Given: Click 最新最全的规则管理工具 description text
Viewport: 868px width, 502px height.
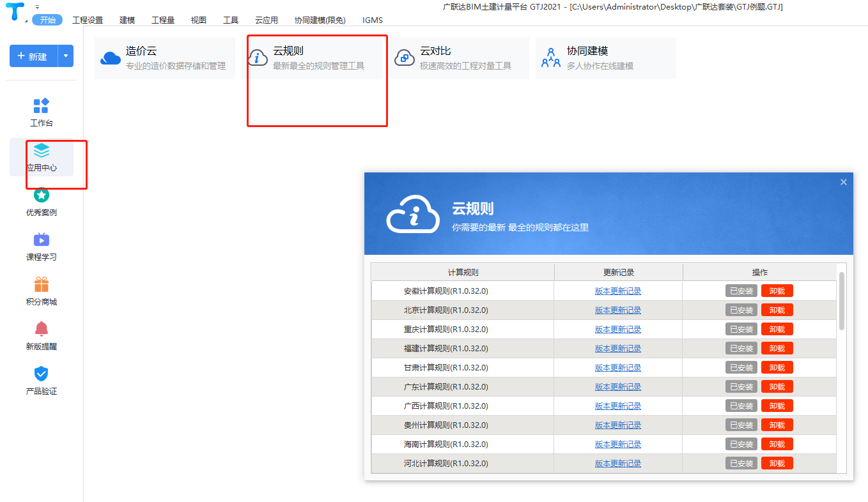Looking at the screenshot, I should 318,66.
